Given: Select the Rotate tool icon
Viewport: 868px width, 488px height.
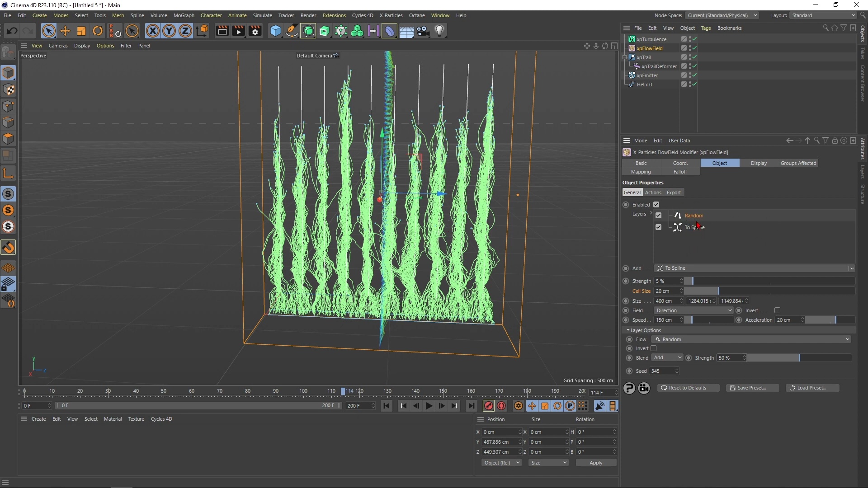Looking at the screenshot, I should 98,31.
